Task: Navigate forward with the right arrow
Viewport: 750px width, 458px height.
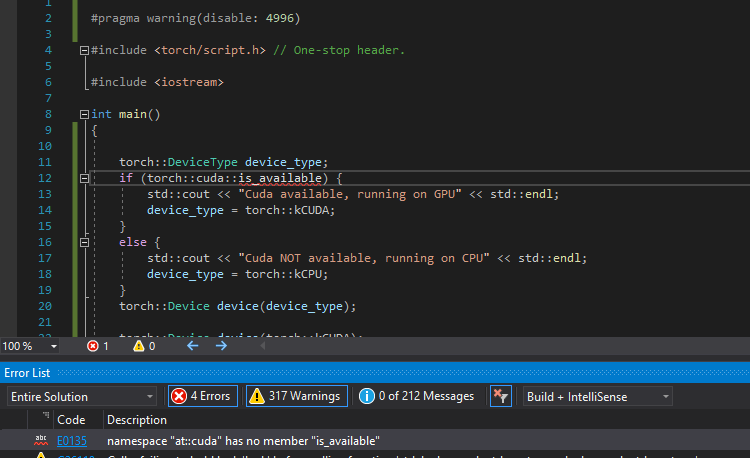Action: 221,346
